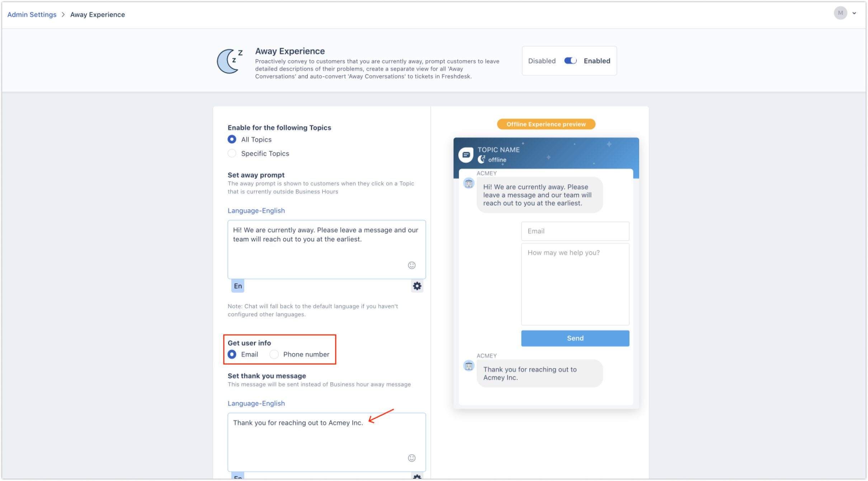Click Acmey avatar beside away message bubble
The height and width of the screenshot is (481, 868).
(469, 183)
